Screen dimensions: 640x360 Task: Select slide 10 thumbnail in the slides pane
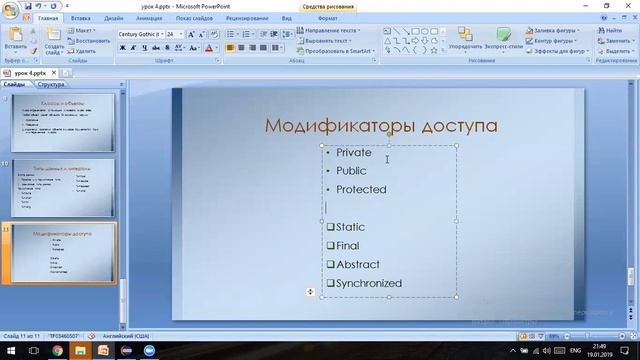(63, 188)
